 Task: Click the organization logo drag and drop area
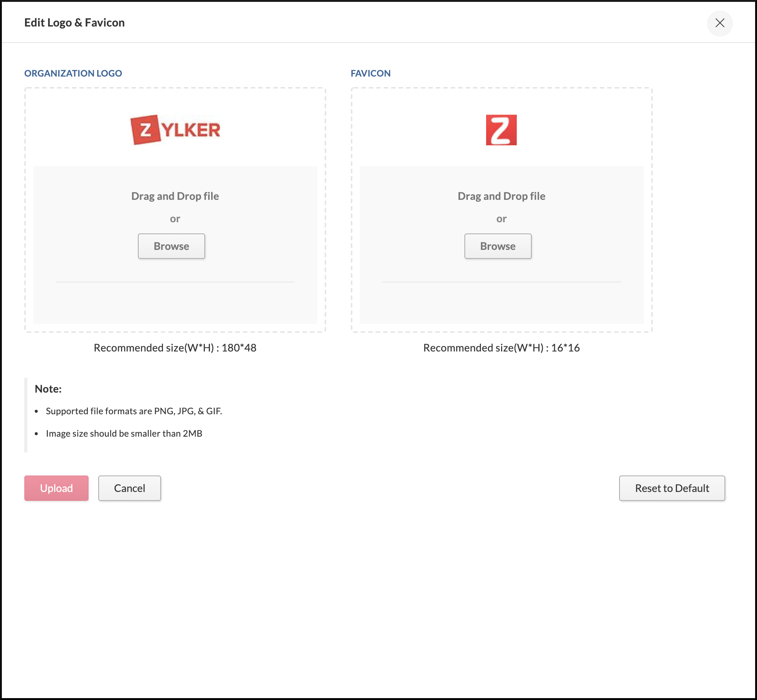click(x=175, y=196)
